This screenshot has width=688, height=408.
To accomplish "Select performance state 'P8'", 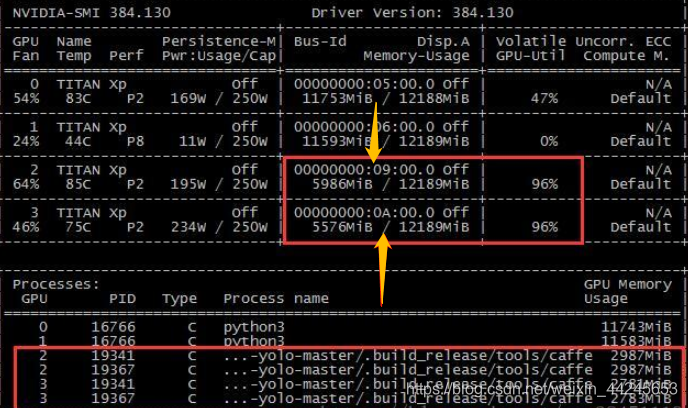I will point(135,141).
